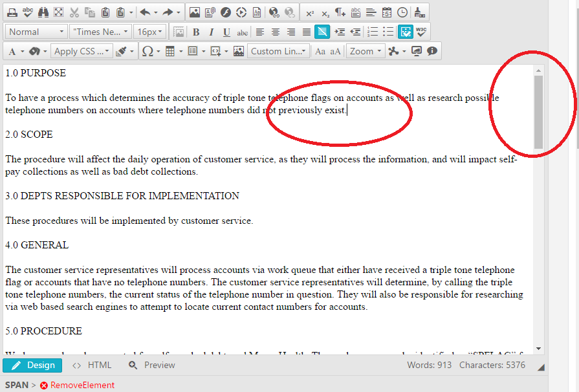Insert a bulleted list
The width and height of the screenshot is (579, 392).
[388, 32]
